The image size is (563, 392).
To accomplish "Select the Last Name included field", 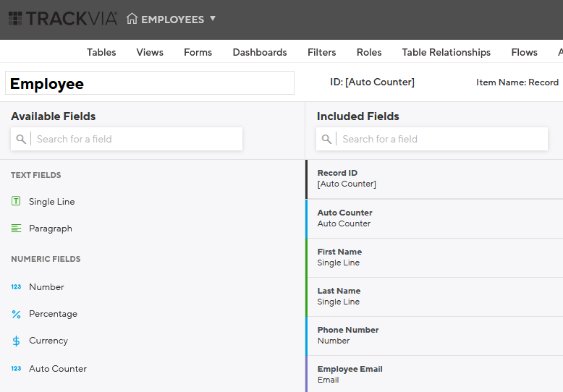I will (434, 297).
